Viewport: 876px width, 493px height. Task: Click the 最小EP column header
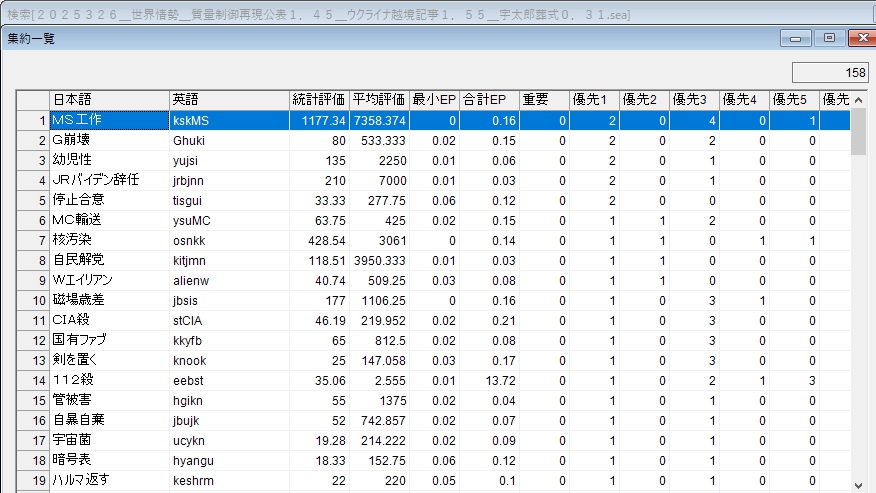(434, 99)
